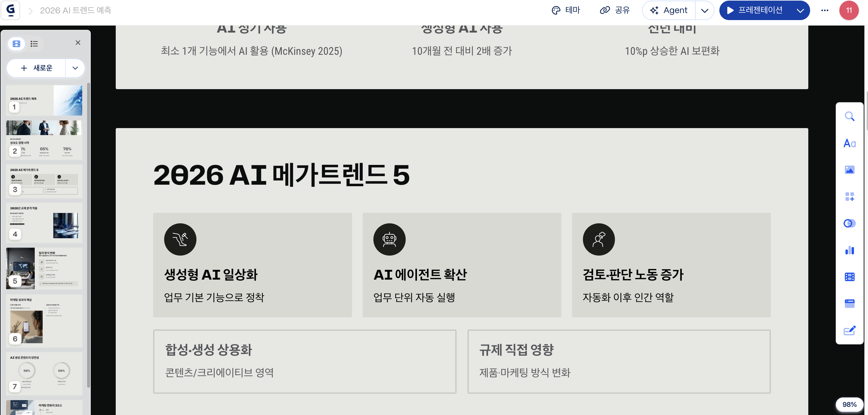Expand the 새로운 card dropdown arrow
The image size is (868, 415).
75,68
